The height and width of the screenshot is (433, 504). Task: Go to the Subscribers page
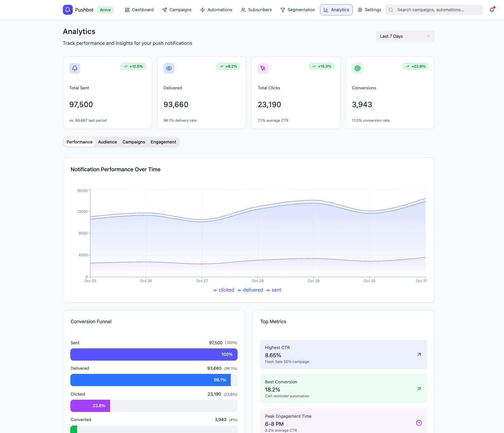[256, 10]
